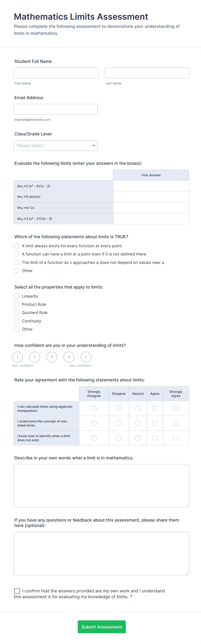201x644 pixels.
Task: Click the Email Address input field
Action: click(56, 109)
